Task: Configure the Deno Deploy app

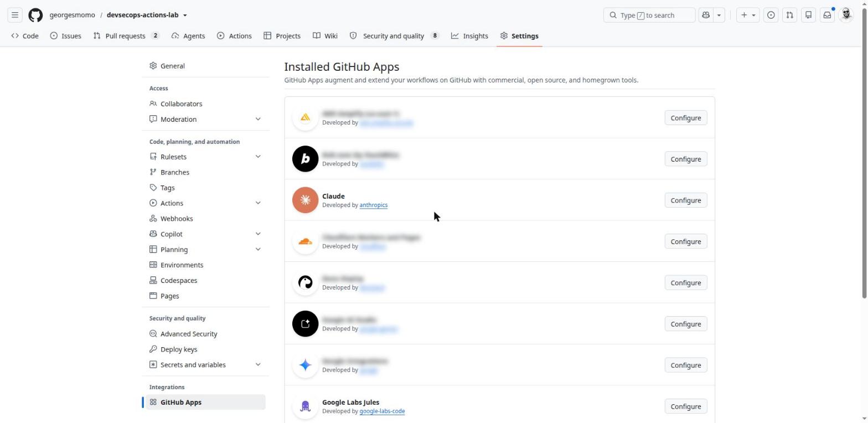Action: coord(685,283)
